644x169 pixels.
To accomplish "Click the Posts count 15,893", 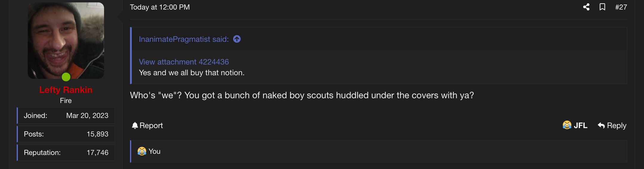I will point(97,134).
